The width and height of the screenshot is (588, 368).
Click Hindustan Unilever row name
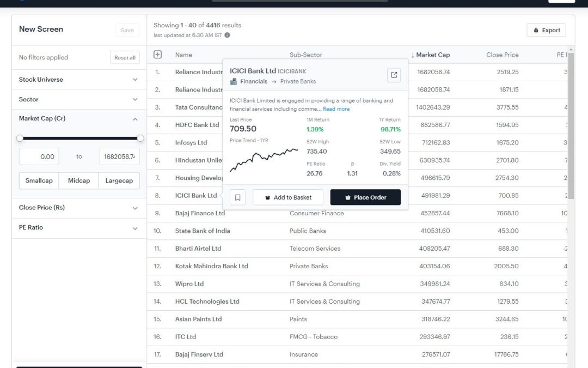[x=199, y=160]
